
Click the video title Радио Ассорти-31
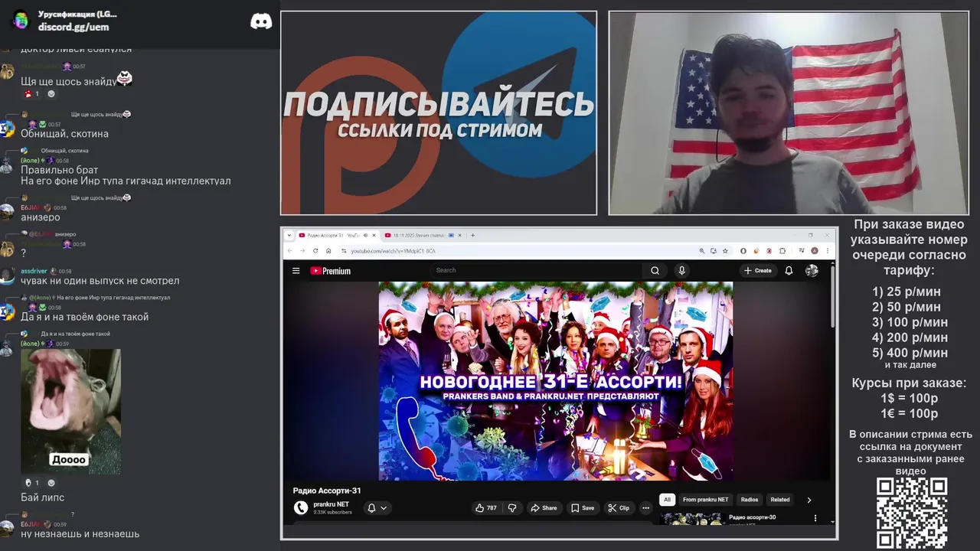(x=327, y=491)
